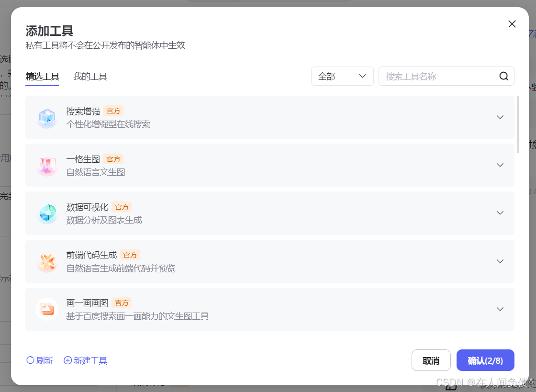This screenshot has height=392, width=536.
Task: Click the 取消 cancel button
Action: click(431, 360)
